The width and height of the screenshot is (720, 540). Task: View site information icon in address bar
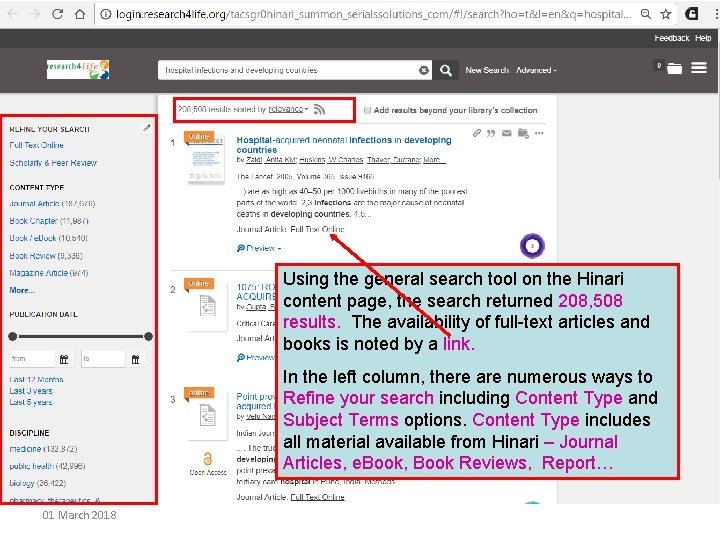(x=106, y=14)
